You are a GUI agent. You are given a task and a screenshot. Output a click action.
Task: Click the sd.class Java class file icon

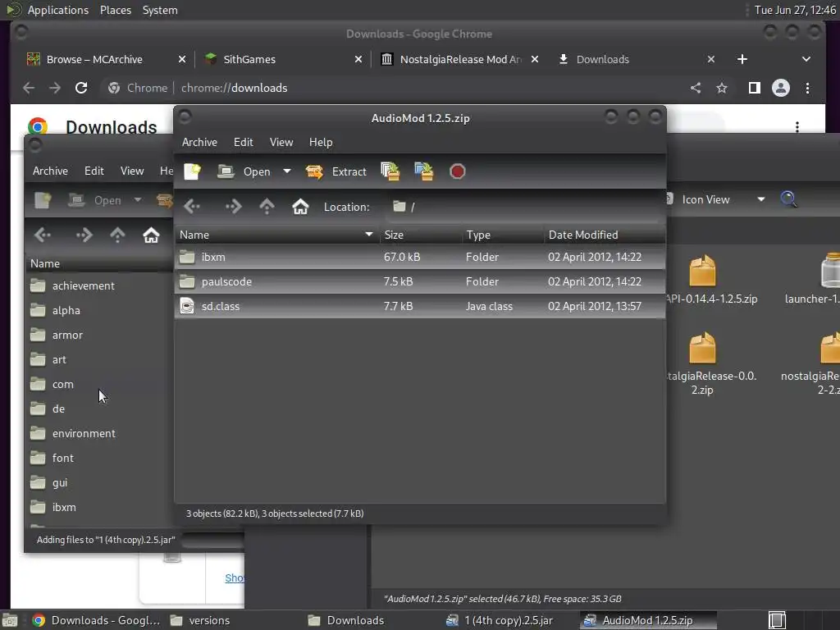click(187, 307)
